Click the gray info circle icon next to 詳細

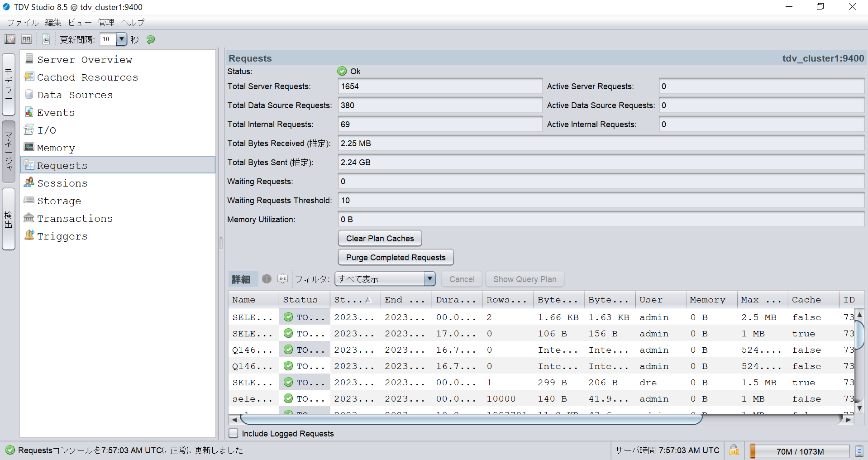coord(267,279)
